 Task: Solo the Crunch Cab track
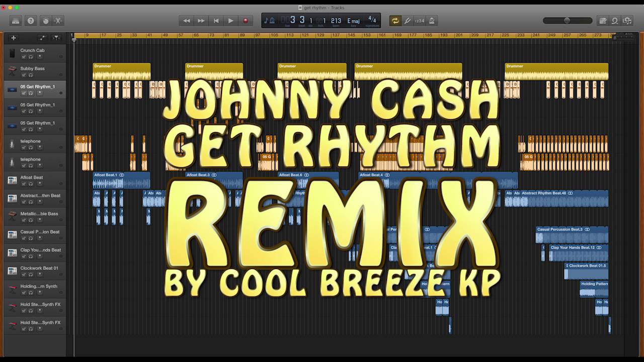pos(30,57)
